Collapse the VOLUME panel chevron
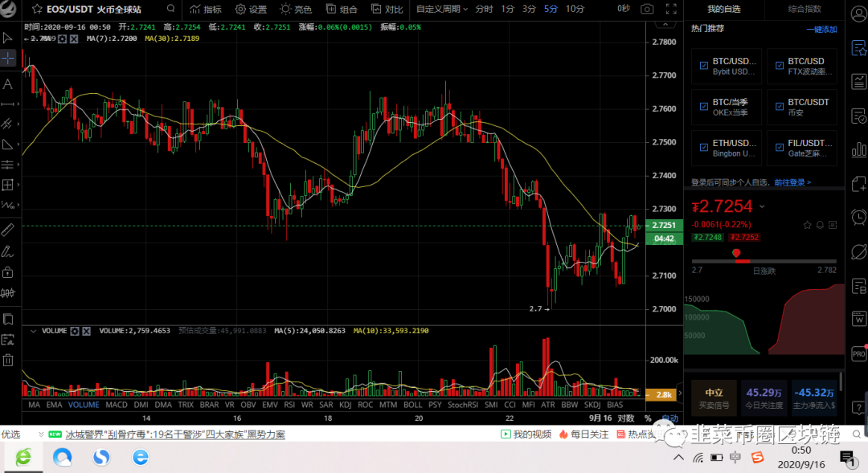The image size is (868, 473). point(33,331)
